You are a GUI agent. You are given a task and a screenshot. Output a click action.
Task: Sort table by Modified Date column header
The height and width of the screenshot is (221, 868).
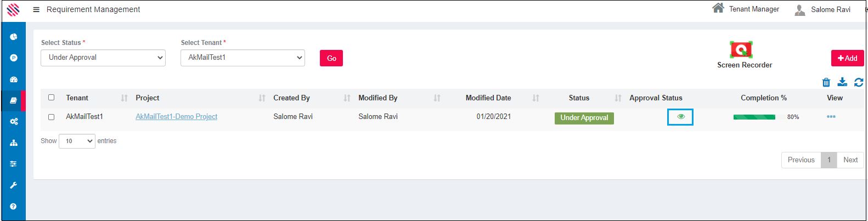(488, 98)
